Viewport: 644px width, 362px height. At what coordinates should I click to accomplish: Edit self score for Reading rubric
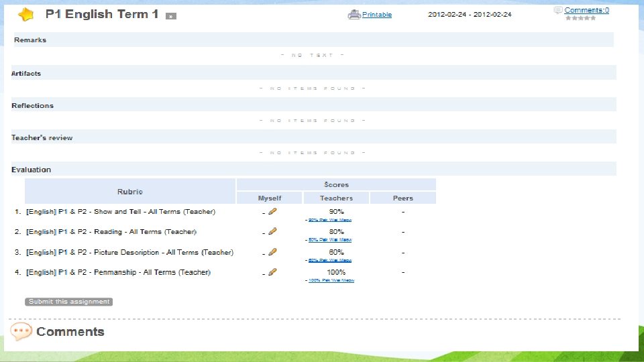pyautogui.click(x=272, y=231)
